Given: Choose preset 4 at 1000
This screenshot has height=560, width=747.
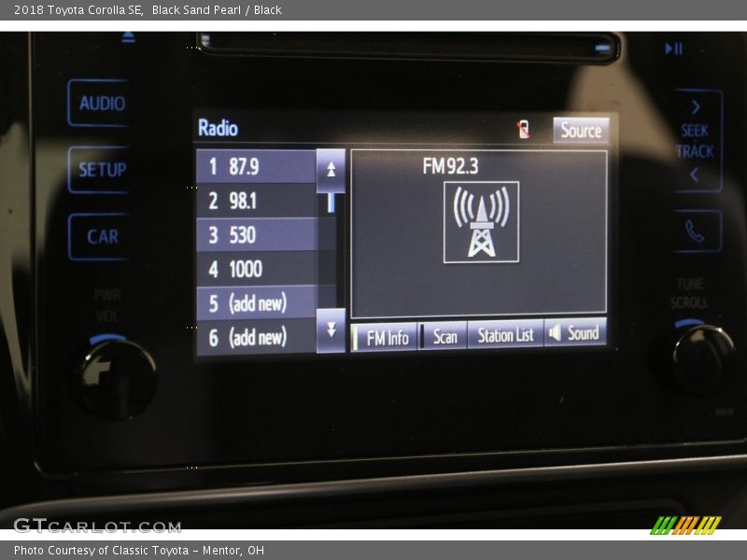Looking at the screenshot, I should [257, 270].
